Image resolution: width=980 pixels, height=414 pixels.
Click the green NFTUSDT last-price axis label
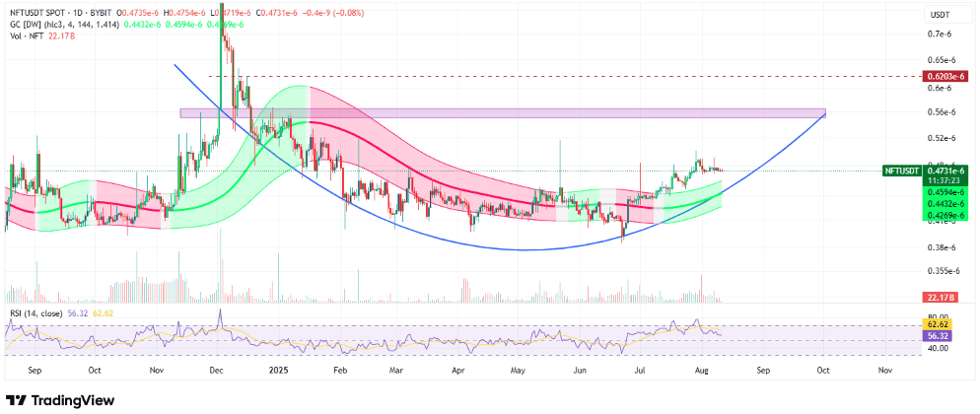click(x=902, y=171)
